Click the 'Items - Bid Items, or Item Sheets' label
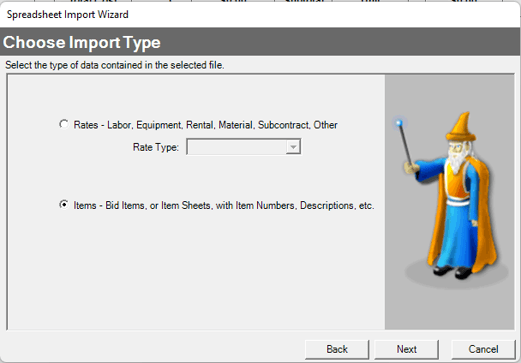 (x=224, y=205)
